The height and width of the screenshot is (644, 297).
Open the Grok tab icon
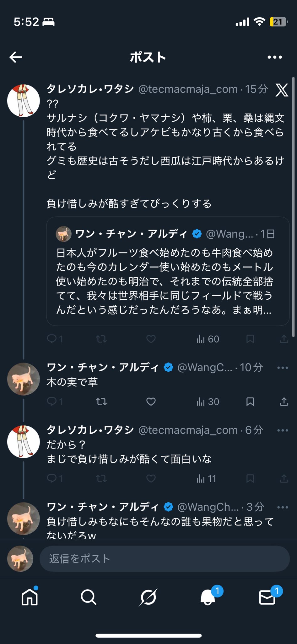(148, 597)
